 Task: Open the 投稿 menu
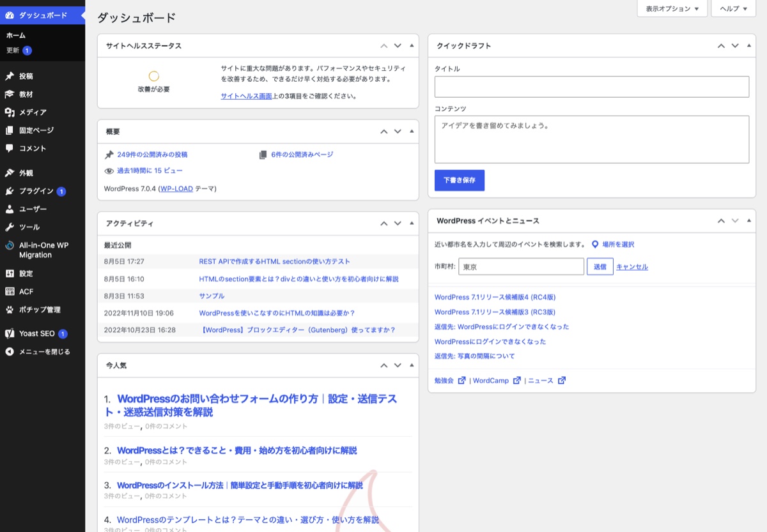[42, 76]
